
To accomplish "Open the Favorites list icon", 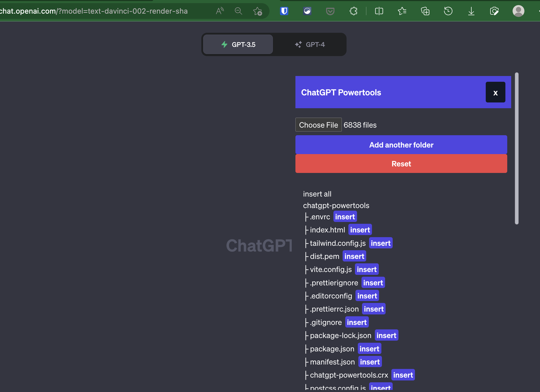I will (x=402, y=11).
